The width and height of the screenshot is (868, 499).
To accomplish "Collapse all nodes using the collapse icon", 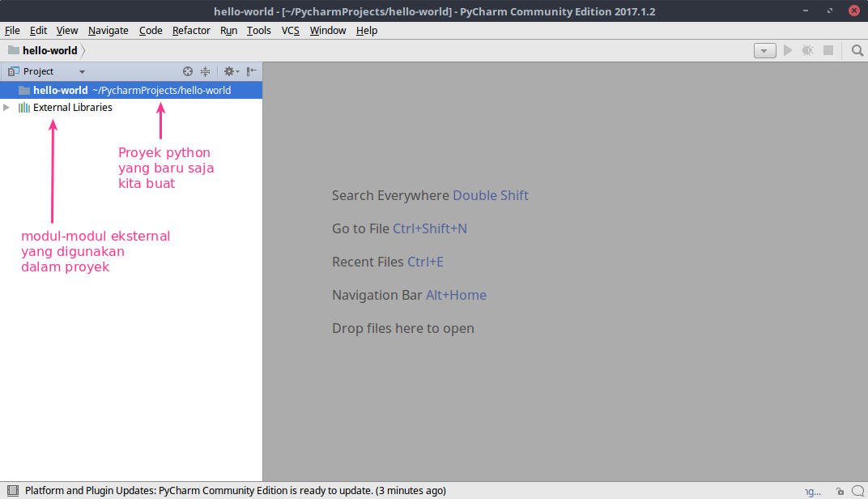I will [x=205, y=71].
